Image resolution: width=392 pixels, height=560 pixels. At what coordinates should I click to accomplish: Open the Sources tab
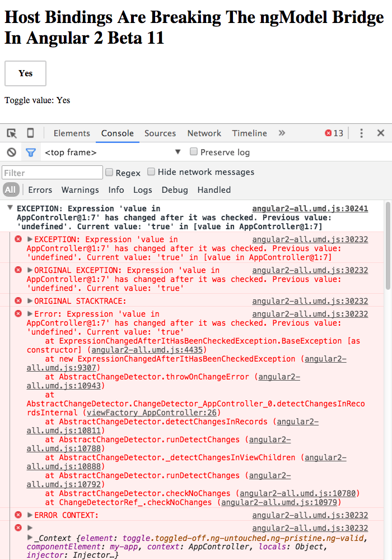pos(160,133)
